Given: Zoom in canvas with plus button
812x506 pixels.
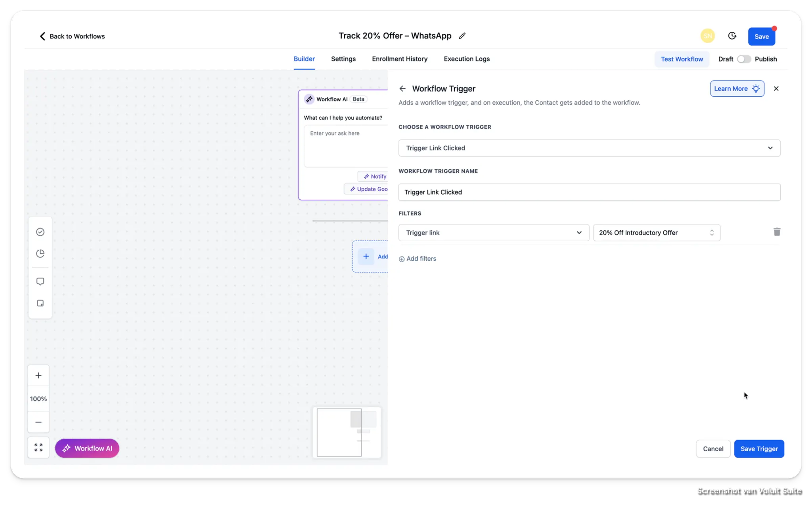Looking at the screenshot, I should tap(38, 376).
